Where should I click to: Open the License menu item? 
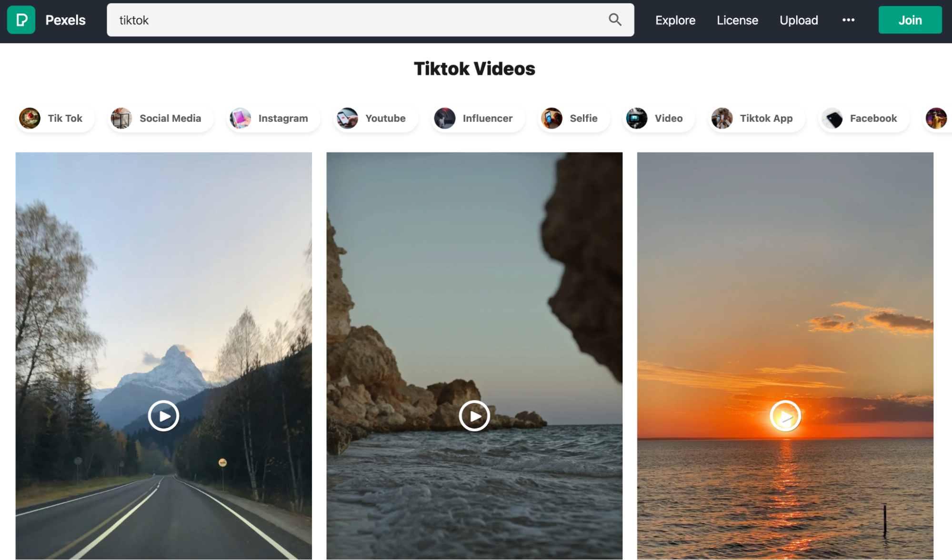737,20
